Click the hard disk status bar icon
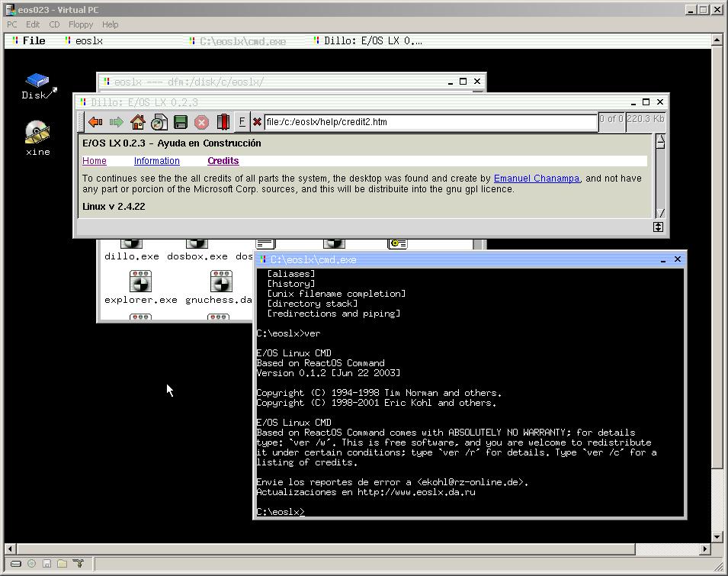Image resolution: width=728 pixels, height=576 pixels. [x=16, y=564]
